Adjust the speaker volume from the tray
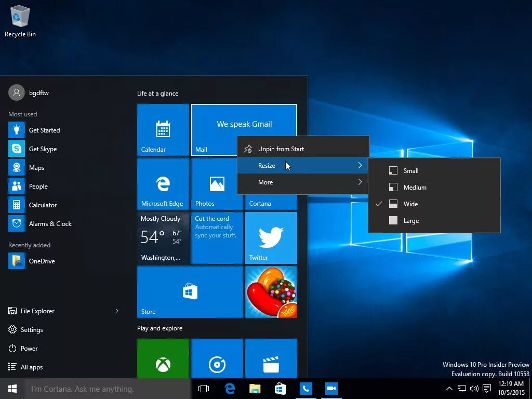Viewport: 532px width, 399px height. tap(473, 388)
